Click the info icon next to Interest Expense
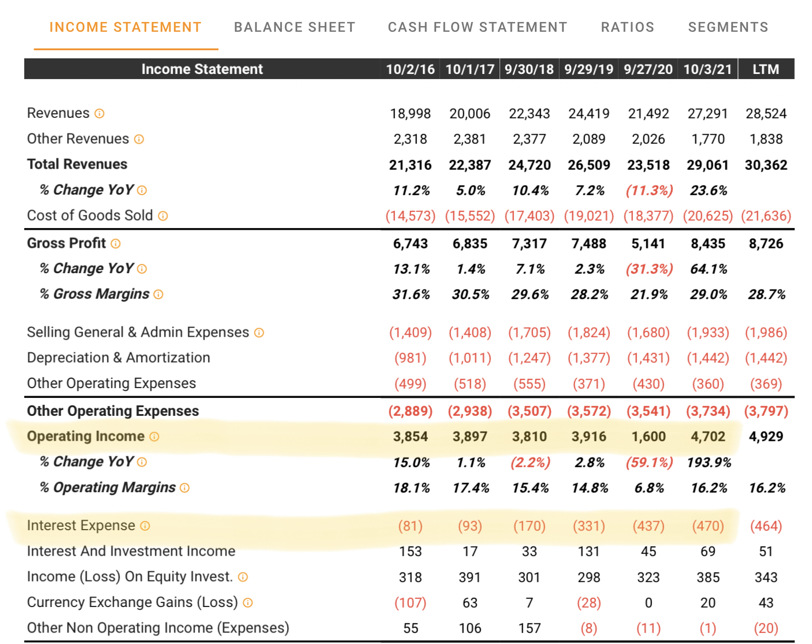Viewport: 812px width, 644px height. click(145, 526)
